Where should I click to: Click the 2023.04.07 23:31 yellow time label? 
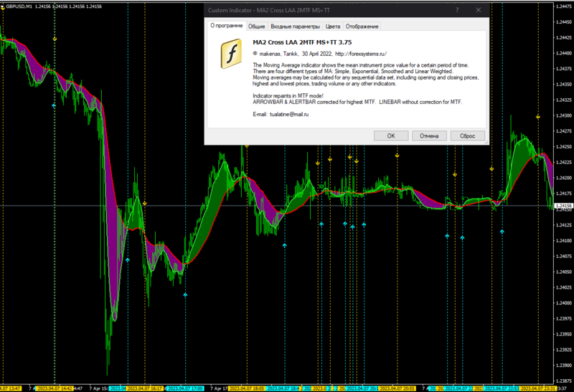[x=538, y=388]
